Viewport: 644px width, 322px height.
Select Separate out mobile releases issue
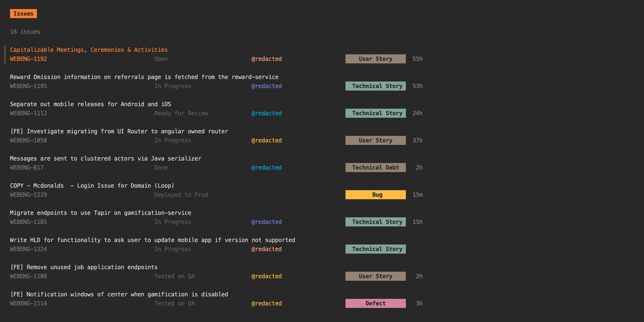pos(90,104)
